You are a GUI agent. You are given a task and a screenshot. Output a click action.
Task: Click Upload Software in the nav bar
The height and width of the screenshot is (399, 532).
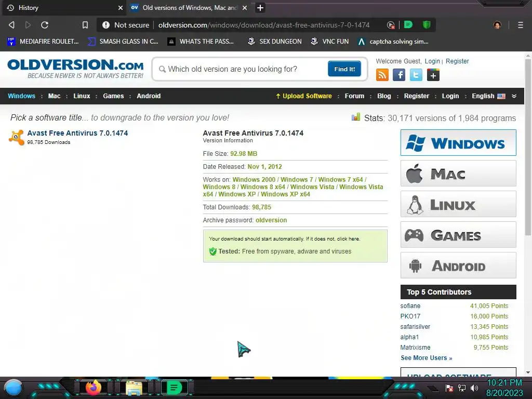(x=303, y=96)
